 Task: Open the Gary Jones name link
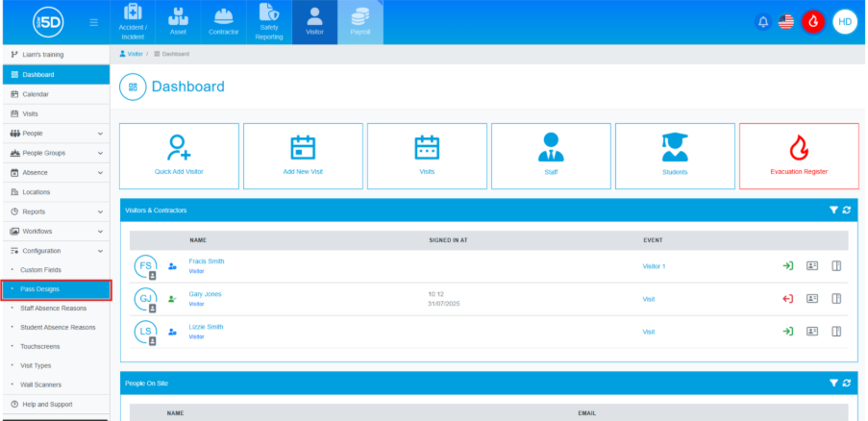click(205, 294)
